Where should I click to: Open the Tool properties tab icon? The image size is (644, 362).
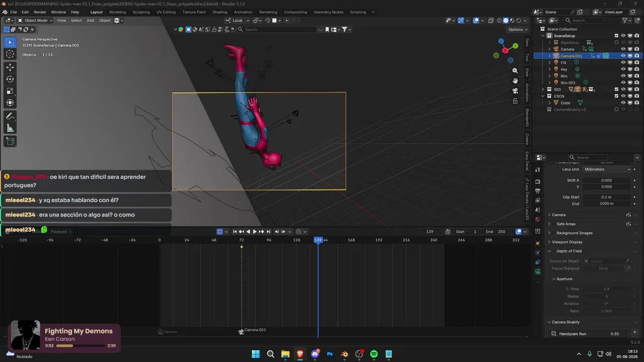tap(538, 170)
